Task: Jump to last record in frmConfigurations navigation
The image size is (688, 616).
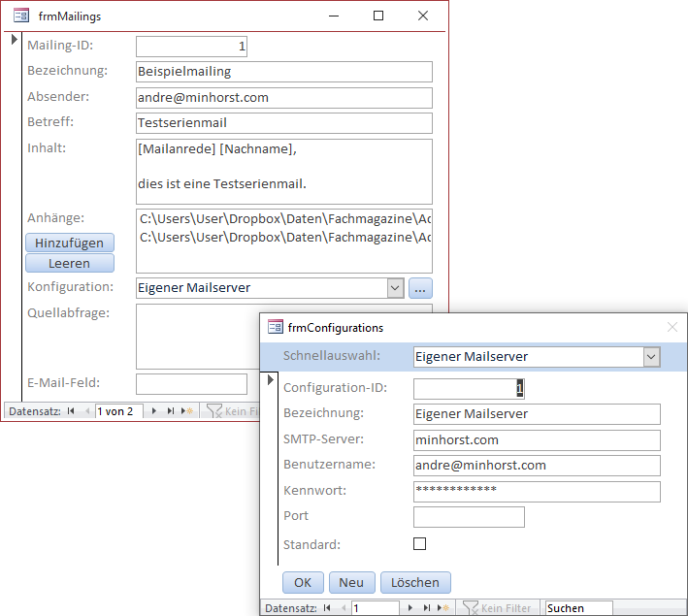Action: [x=427, y=607]
